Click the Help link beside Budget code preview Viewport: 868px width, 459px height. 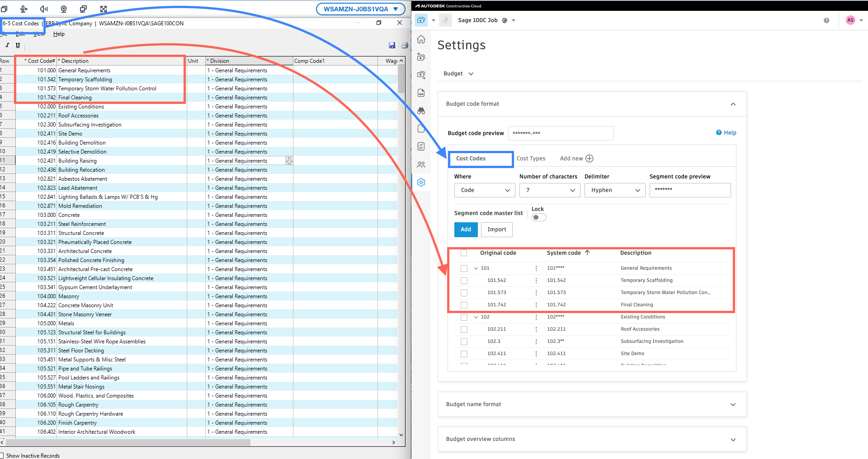(726, 133)
